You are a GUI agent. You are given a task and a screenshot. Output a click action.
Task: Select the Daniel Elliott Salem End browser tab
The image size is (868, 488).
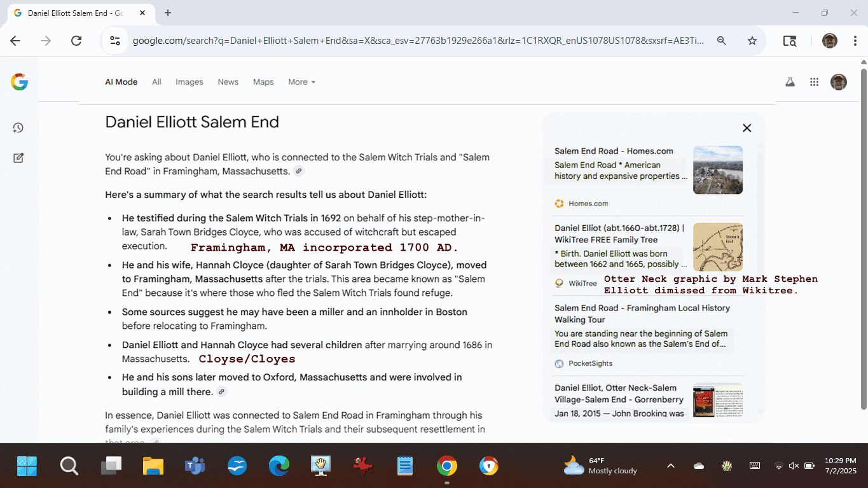point(79,13)
